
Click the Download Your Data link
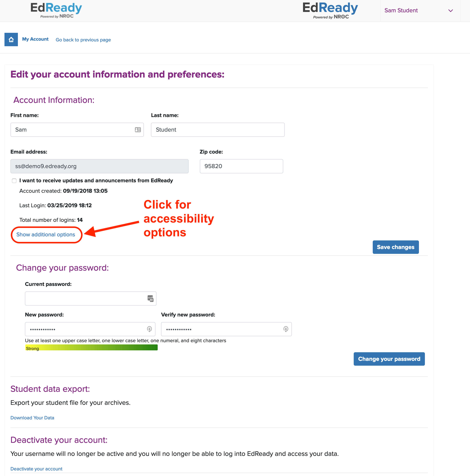(x=32, y=417)
